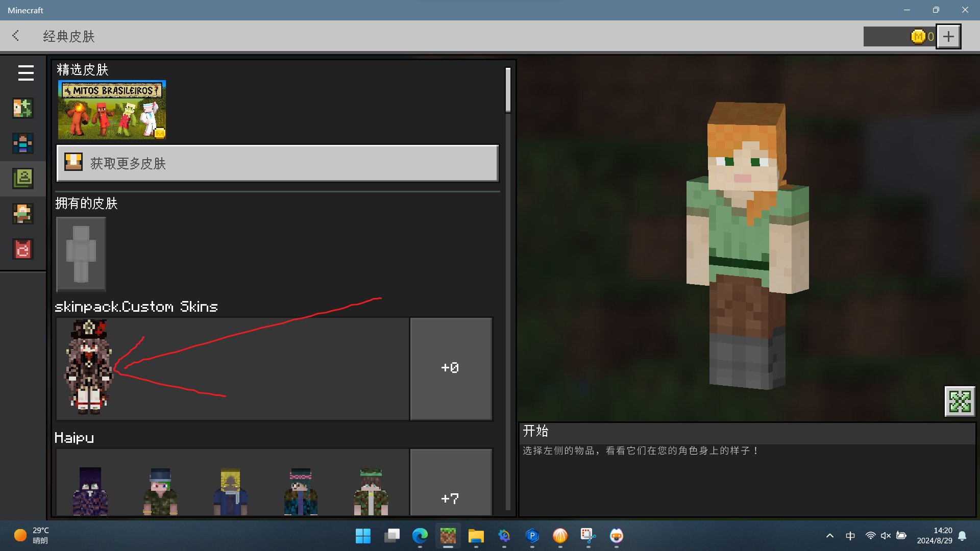The image size is (980, 551).
Task: Select the body customization sidebar icon
Action: coord(23,143)
